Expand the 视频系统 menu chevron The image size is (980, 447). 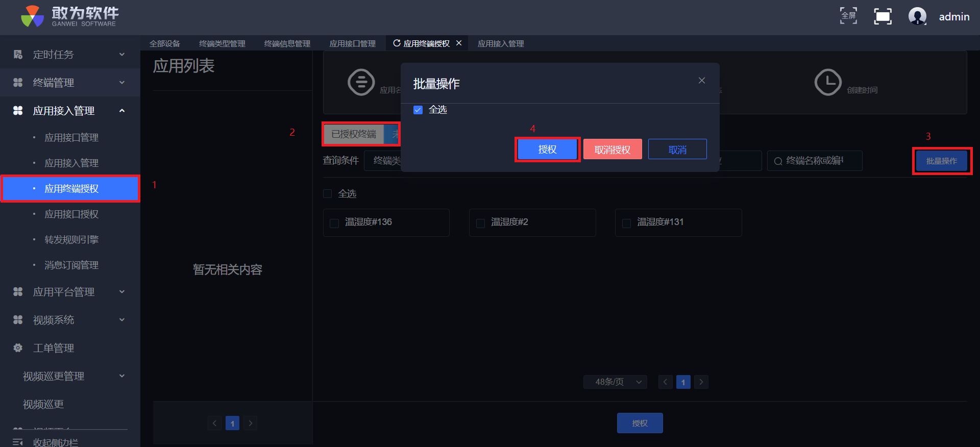pos(122,320)
